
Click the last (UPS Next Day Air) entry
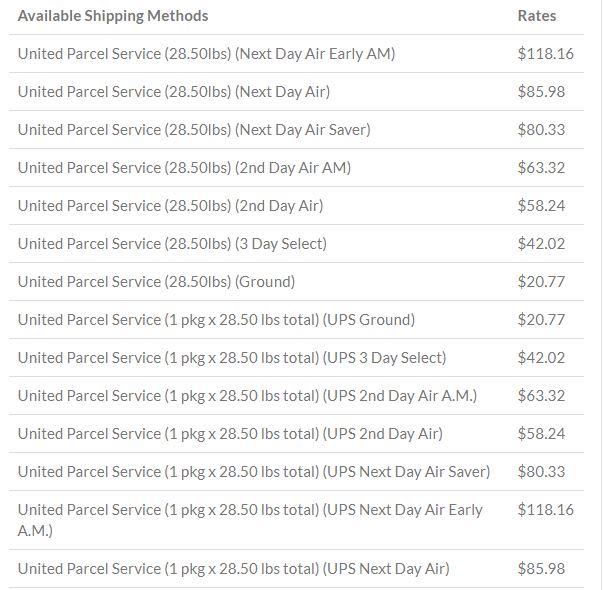(233, 569)
